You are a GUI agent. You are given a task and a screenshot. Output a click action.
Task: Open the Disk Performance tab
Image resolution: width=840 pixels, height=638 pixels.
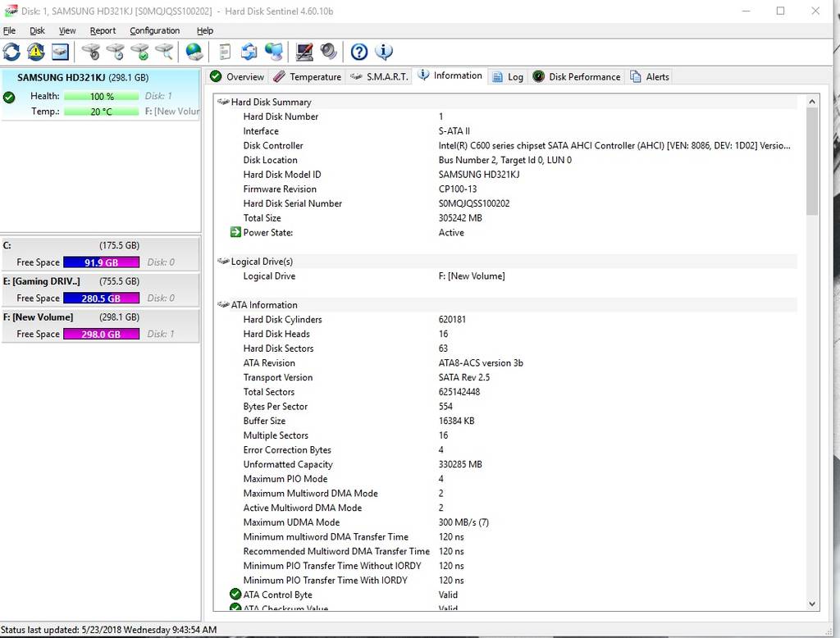(577, 76)
